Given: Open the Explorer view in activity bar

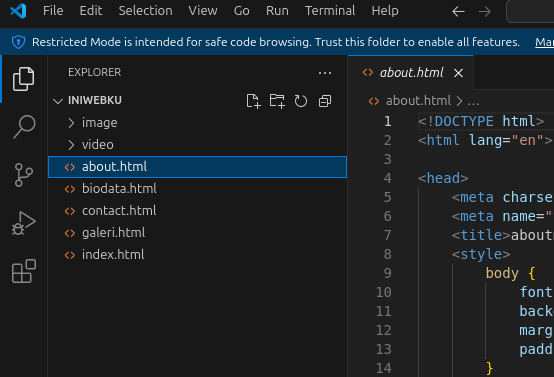Looking at the screenshot, I should point(24,78).
